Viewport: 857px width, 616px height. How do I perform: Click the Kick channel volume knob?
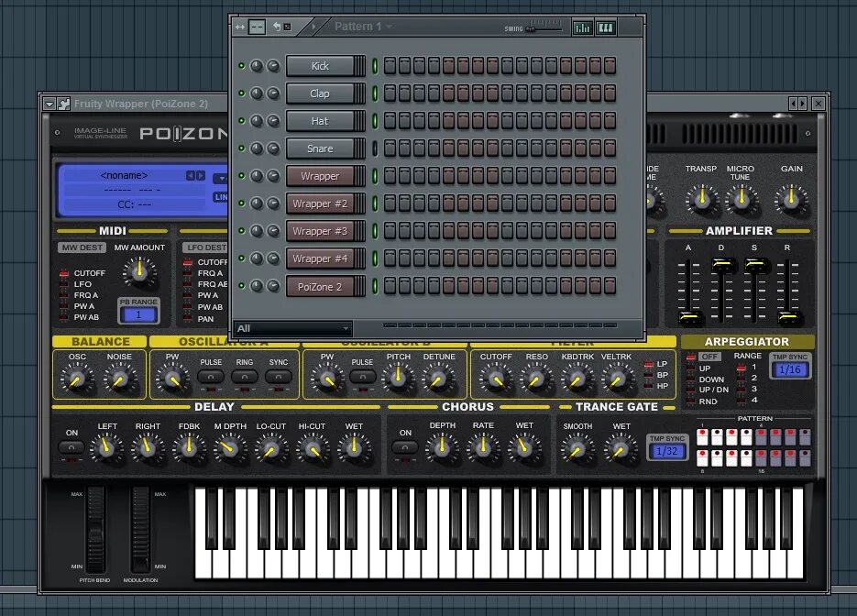(x=273, y=66)
